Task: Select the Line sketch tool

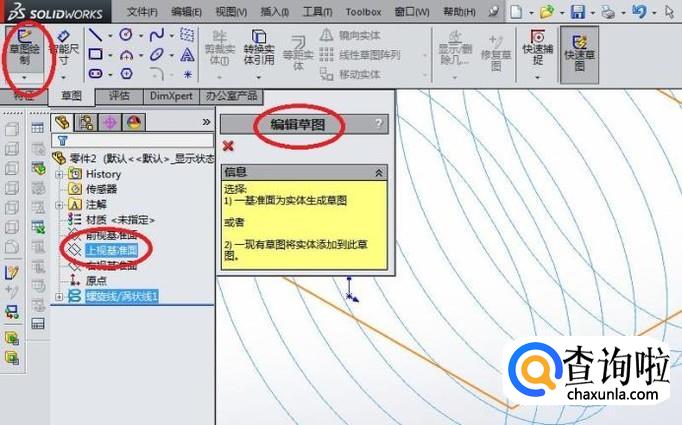Action: point(95,35)
